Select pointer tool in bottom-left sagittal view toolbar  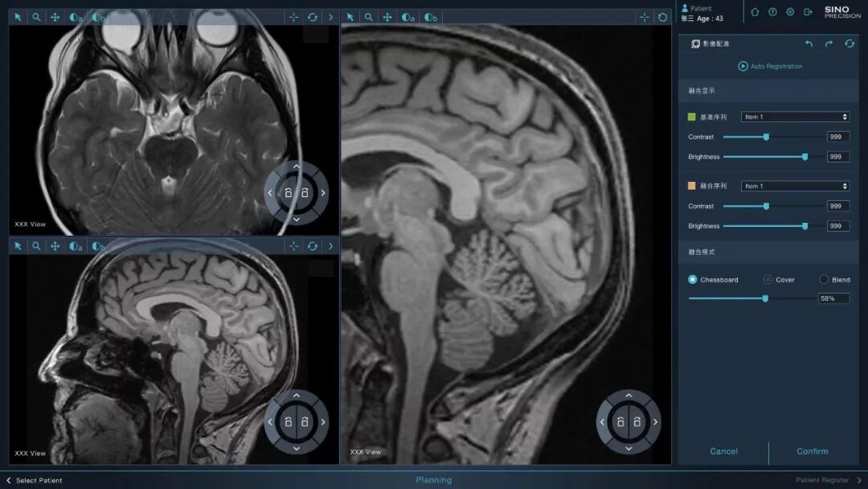coord(18,246)
